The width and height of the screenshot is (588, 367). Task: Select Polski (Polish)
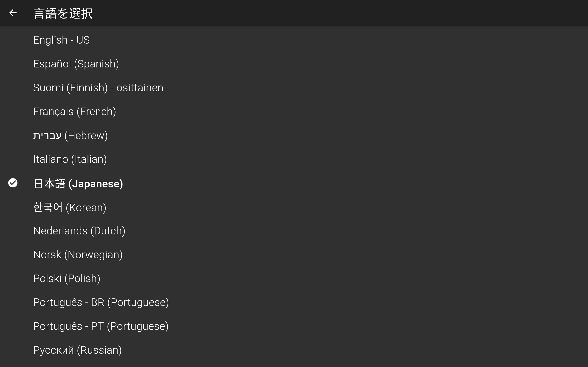tap(294, 278)
